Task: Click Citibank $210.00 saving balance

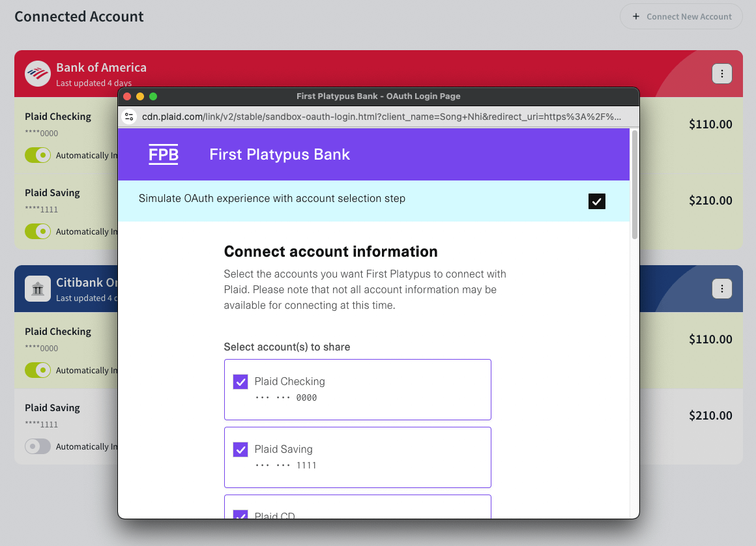Action: 710,416
